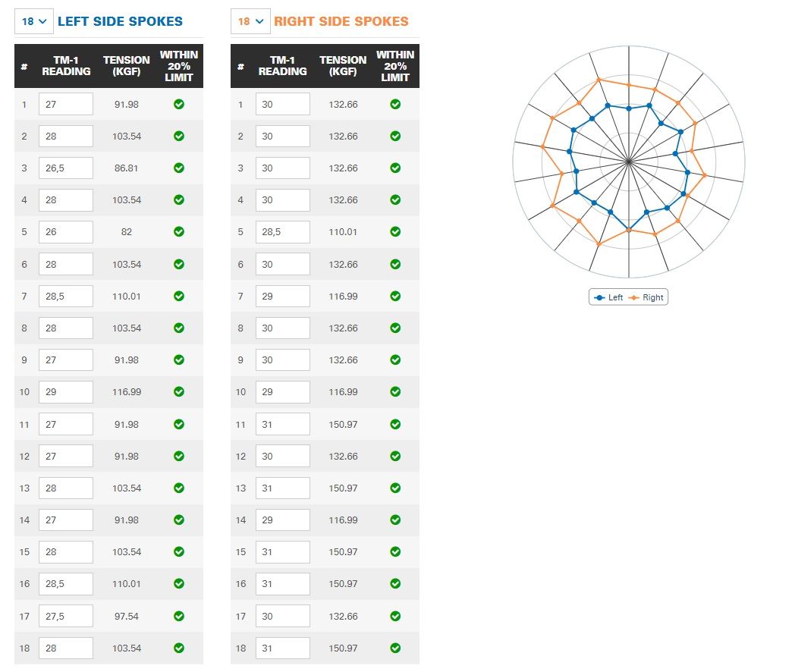Toggle Right series in chart legend
The width and height of the screenshot is (795, 672).
(646, 297)
